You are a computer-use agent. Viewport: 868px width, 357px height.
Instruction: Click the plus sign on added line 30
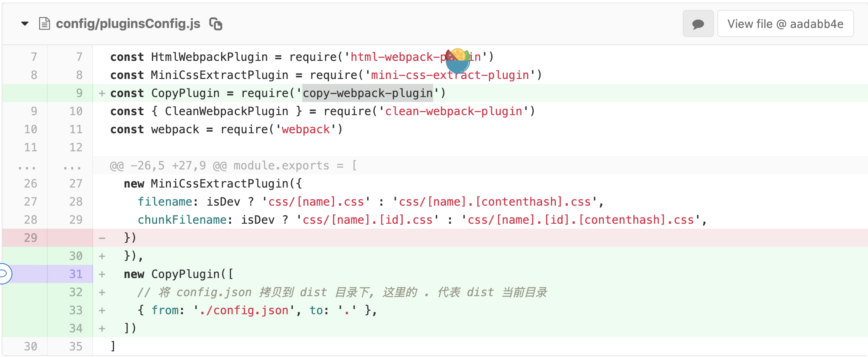(x=102, y=256)
